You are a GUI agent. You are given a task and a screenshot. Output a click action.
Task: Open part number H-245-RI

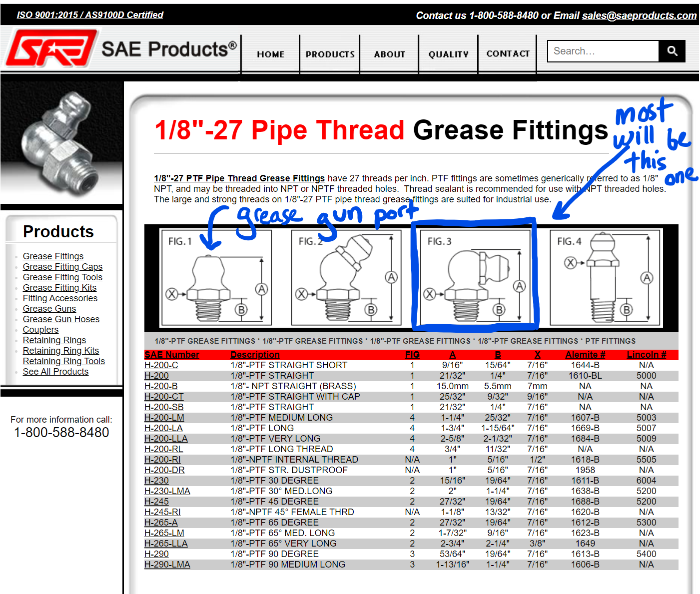click(x=162, y=512)
